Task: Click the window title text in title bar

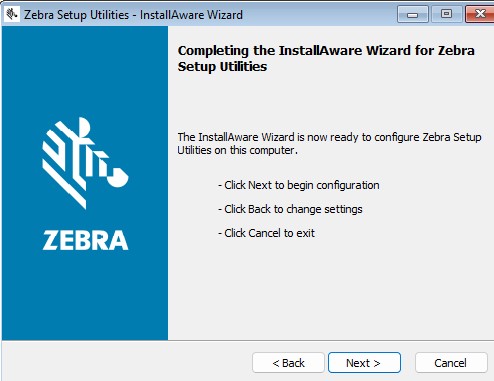Action: pos(133,15)
